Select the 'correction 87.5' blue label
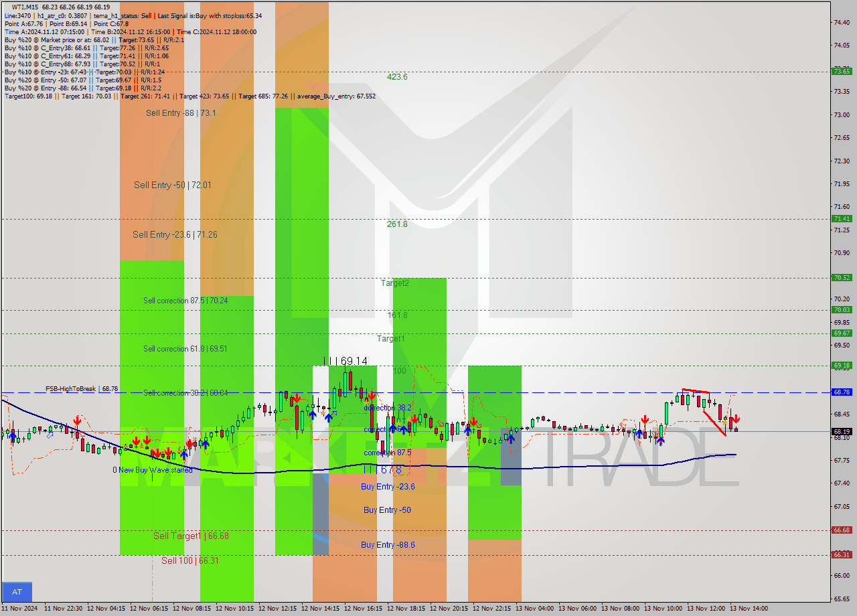857x616 pixels. 387,453
